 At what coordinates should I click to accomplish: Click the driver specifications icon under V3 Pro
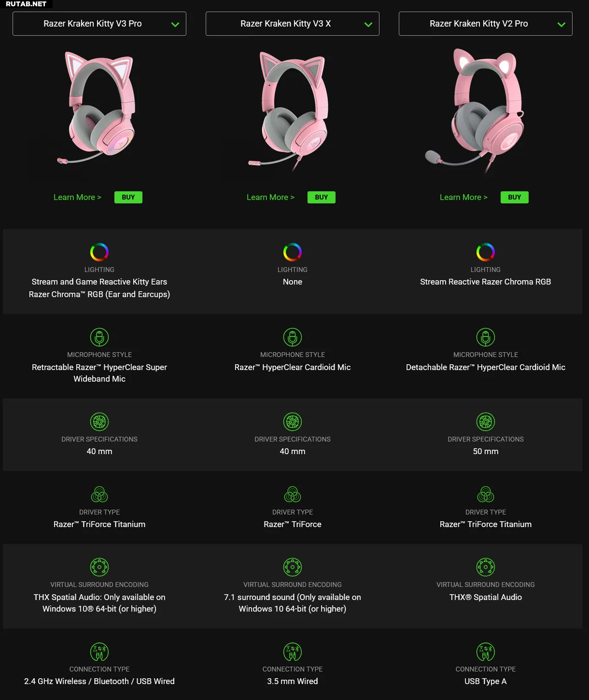click(99, 422)
